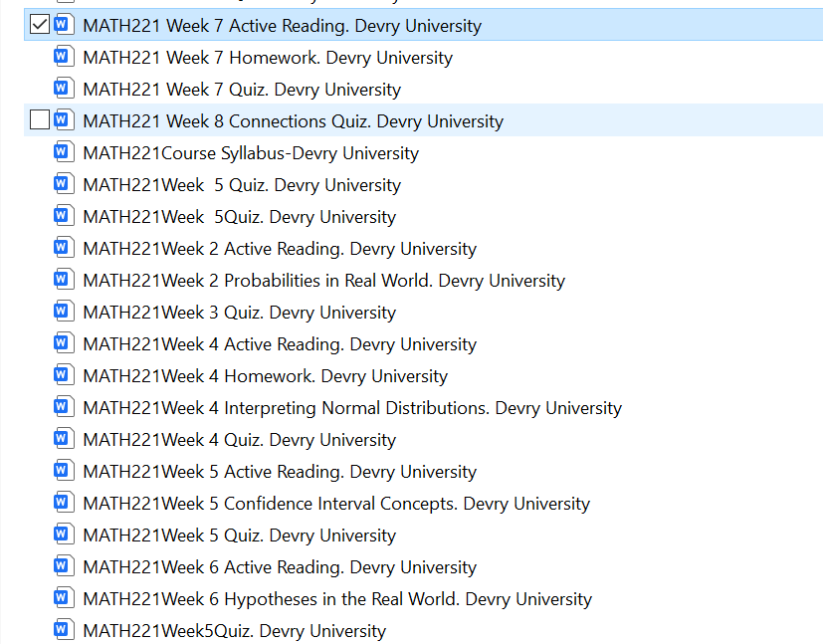The image size is (823, 644).
Task: Select file MATH221Week 4 Interpreting Normal Distributions
Action: [x=352, y=408]
